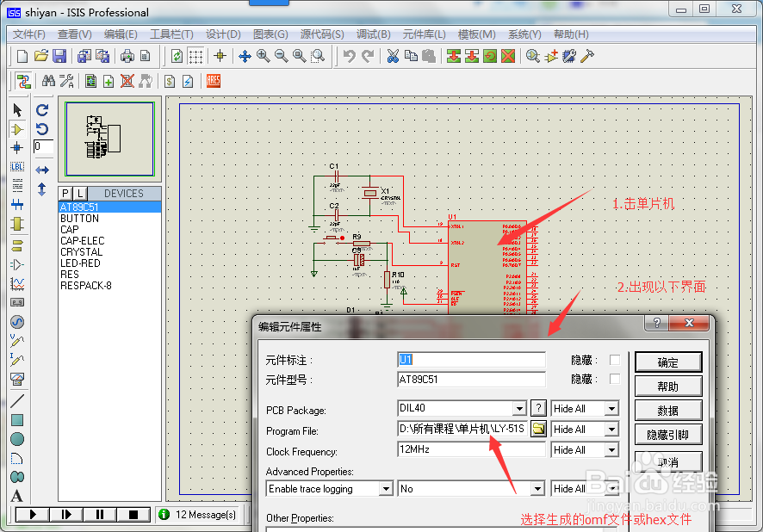
Task: Browse Program File with folder button
Action: (538, 429)
